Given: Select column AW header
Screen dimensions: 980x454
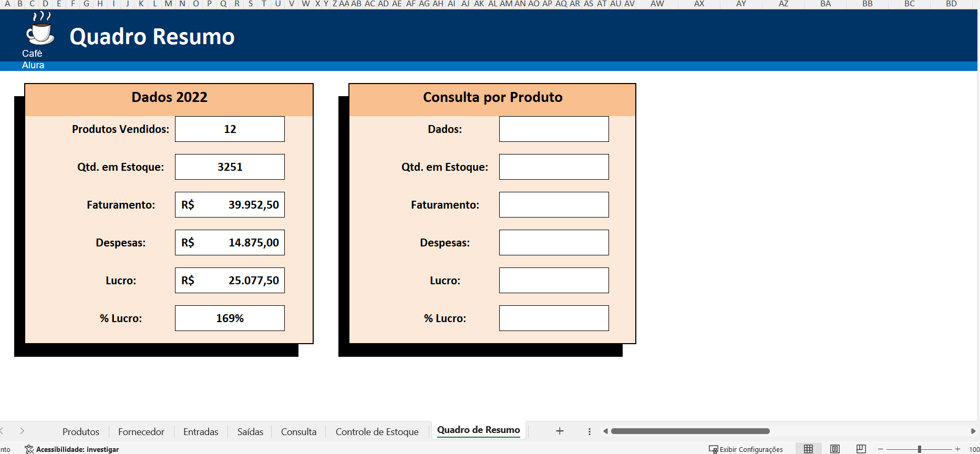Looking at the screenshot, I should pyautogui.click(x=657, y=4).
